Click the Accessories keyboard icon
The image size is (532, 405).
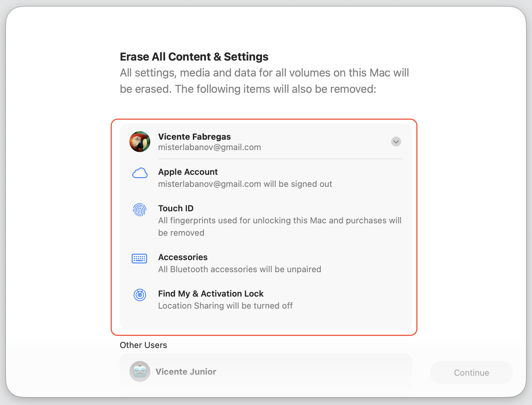click(x=140, y=258)
